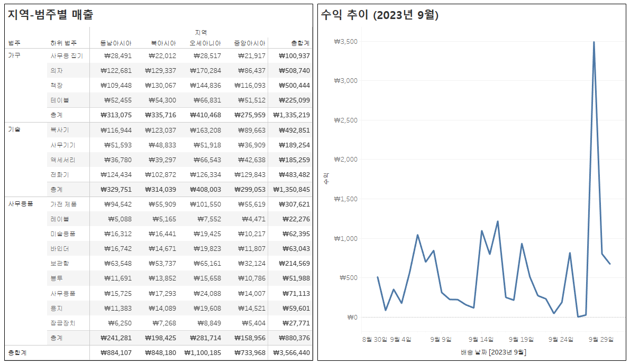Select the '기술' category row label

click(x=14, y=129)
